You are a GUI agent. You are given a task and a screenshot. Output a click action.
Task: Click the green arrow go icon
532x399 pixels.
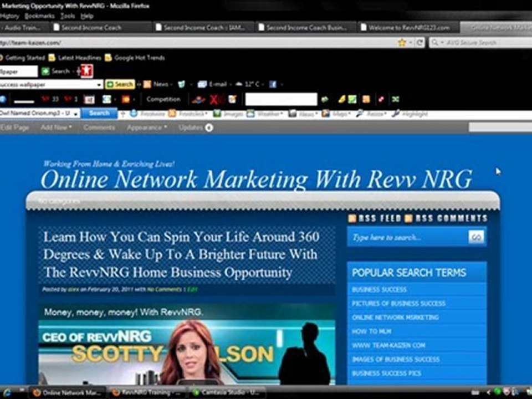click(x=325, y=99)
